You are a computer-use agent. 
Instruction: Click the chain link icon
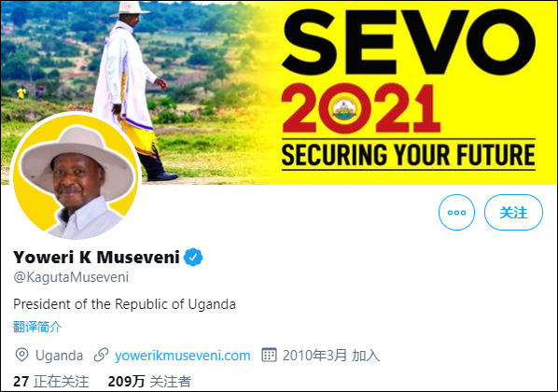(x=101, y=355)
